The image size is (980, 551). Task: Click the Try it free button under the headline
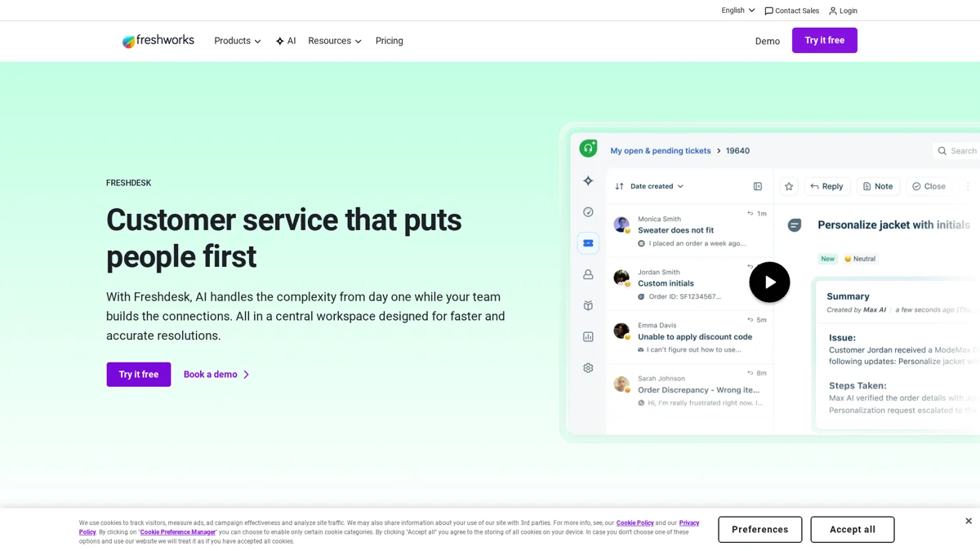139,375
